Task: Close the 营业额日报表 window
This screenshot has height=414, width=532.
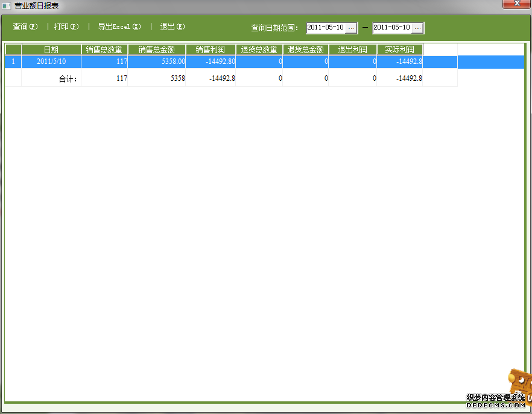Action: [516, 4]
